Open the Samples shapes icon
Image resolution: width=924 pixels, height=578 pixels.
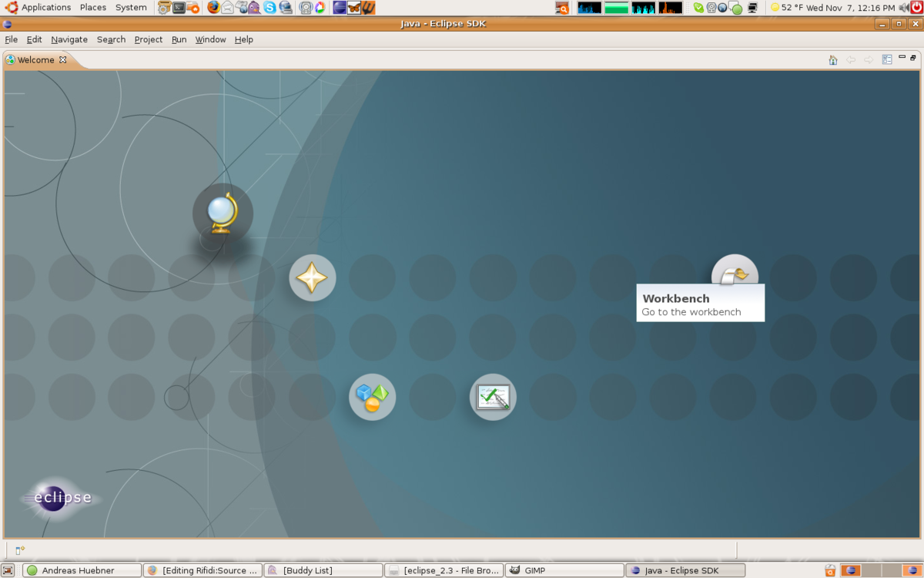(x=372, y=397)
